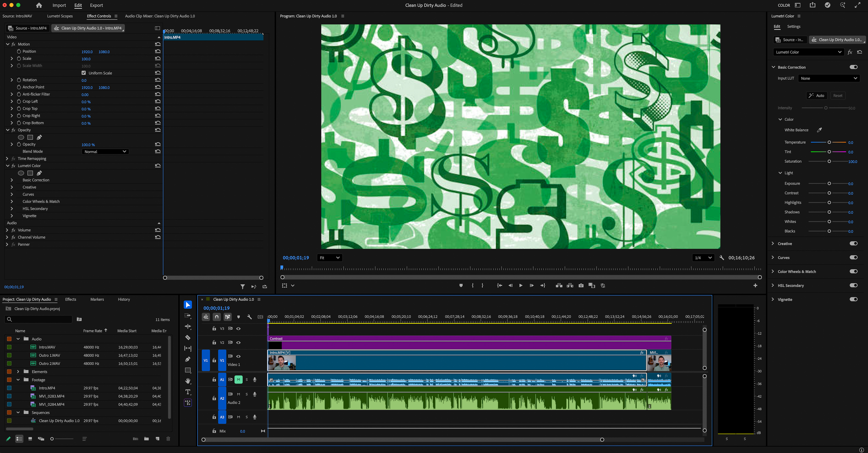Viewport: 868px width, 453px height.
Task: Toggle snap magnet in the timeline
Action: click(217, 317)
